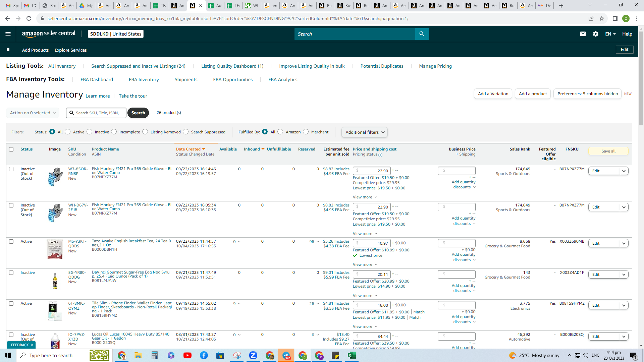Viewport: 644px width, 362px height.
Task: Click the sort arrow next to Inbound
Action: point(263,149)
